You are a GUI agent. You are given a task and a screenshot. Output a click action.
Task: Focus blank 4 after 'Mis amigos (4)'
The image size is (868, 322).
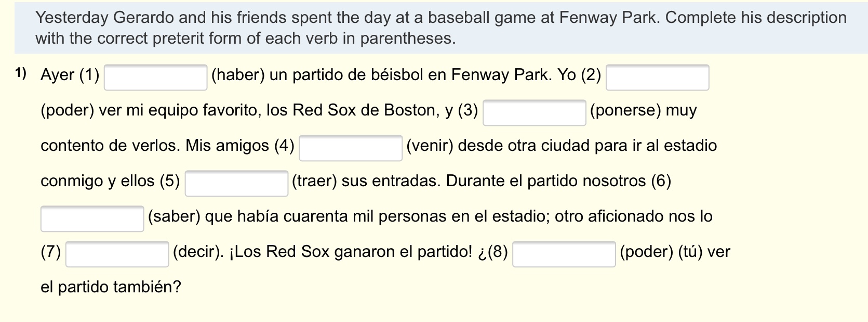[x=351, y=148]
